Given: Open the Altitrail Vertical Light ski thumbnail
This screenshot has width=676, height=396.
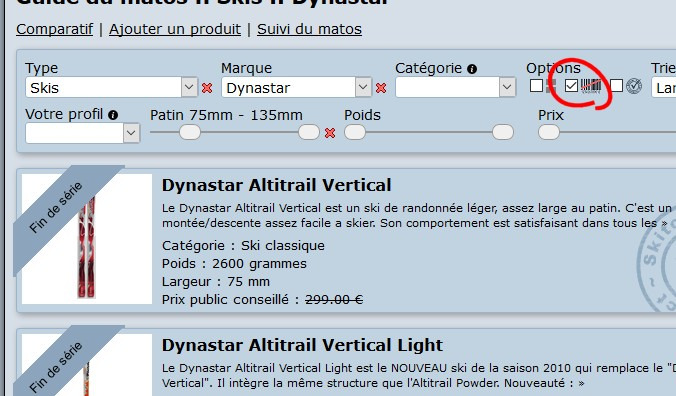Looking at the screenshot, I should click(x=87, y=365).
